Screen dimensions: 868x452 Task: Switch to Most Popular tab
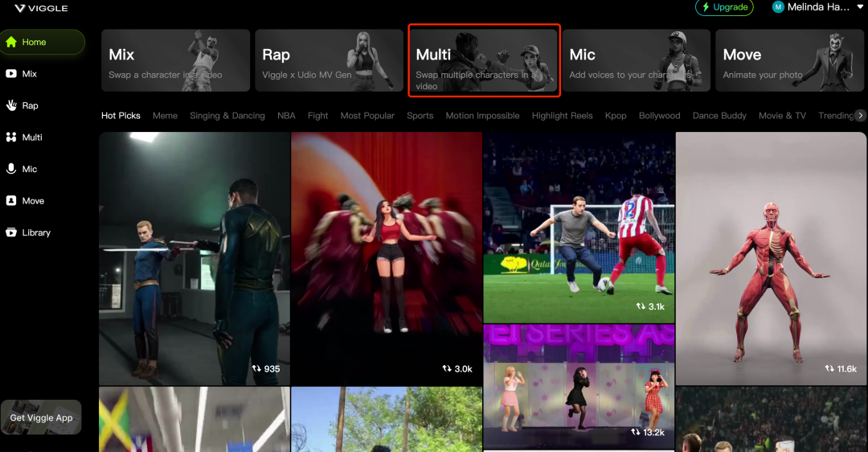(367, 115)
